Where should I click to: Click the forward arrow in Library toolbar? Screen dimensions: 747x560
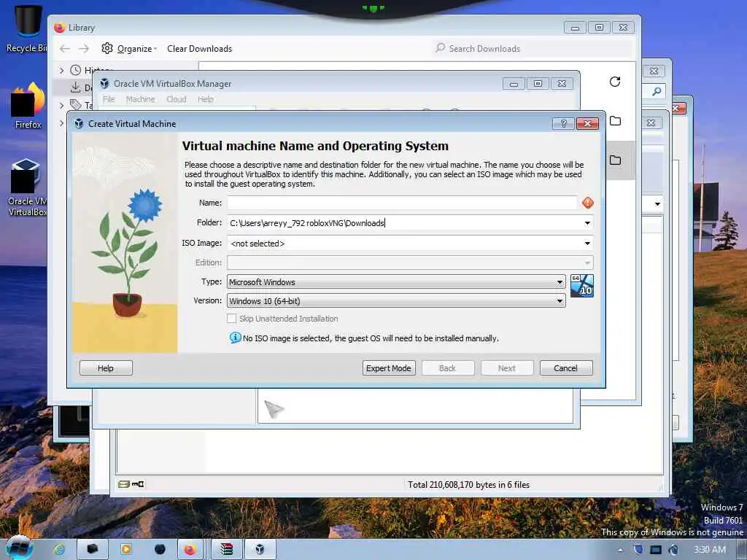(84, 49)
